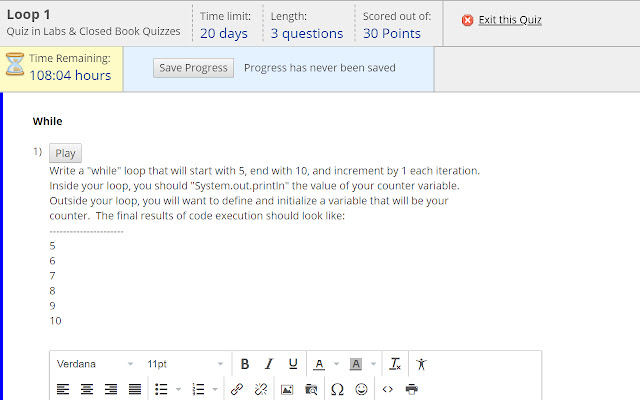Clear formatting with the Tx icon
The width and height of the screenshot is (640, 400).
(x=395, y=364)
